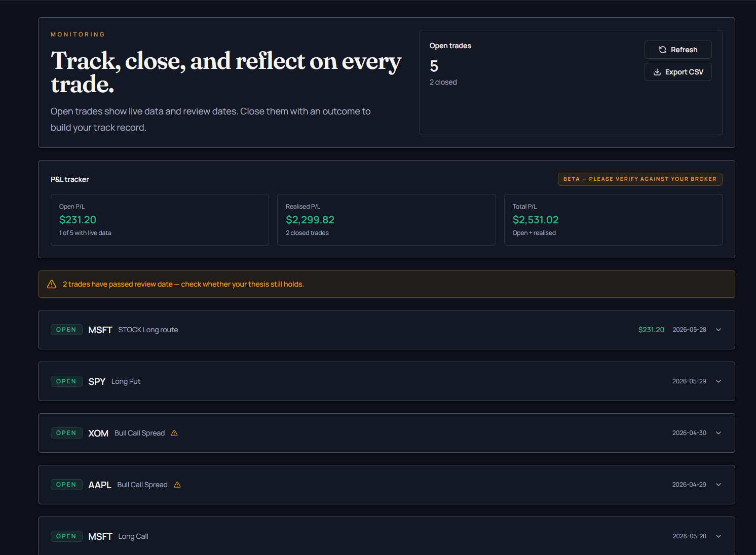Click the SPY ticker symbol
The height and width of the screenshot is (555, 756).
click(x=97, y=381)
